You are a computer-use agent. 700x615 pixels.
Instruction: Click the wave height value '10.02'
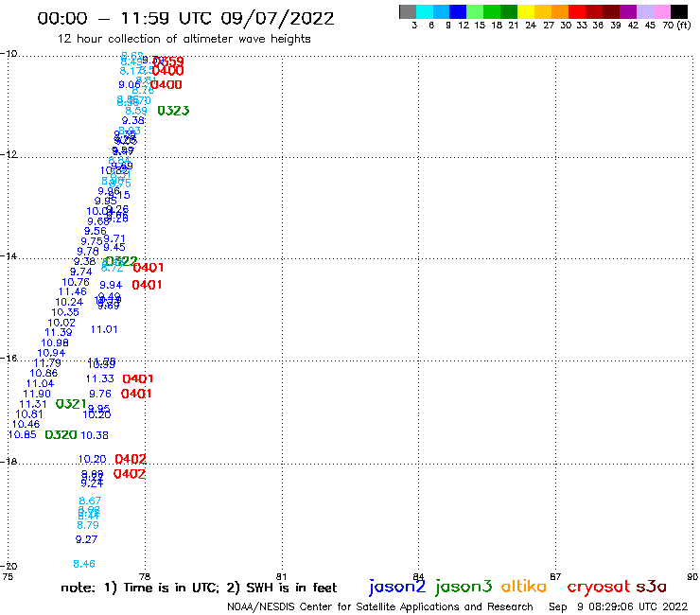click(x=61, y=323)
